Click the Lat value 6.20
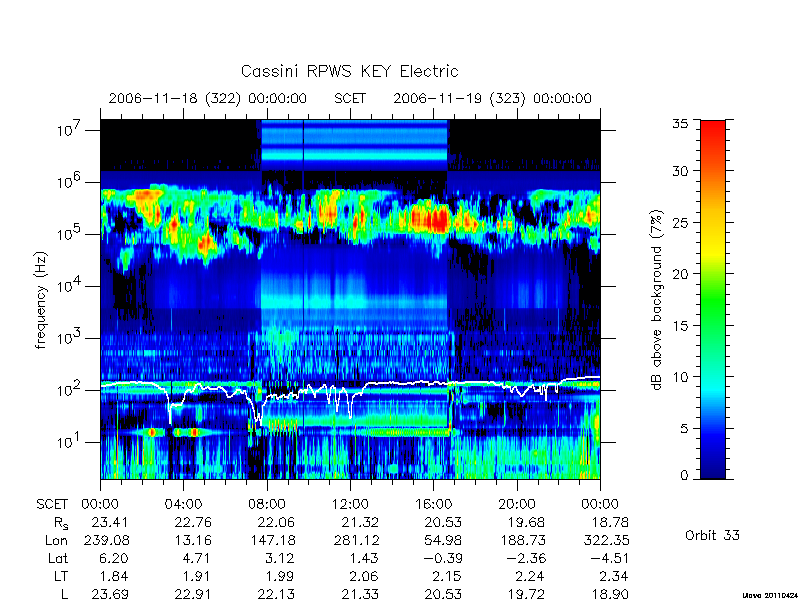The width and height of the screenshot is (800, 600). (114, 558)
